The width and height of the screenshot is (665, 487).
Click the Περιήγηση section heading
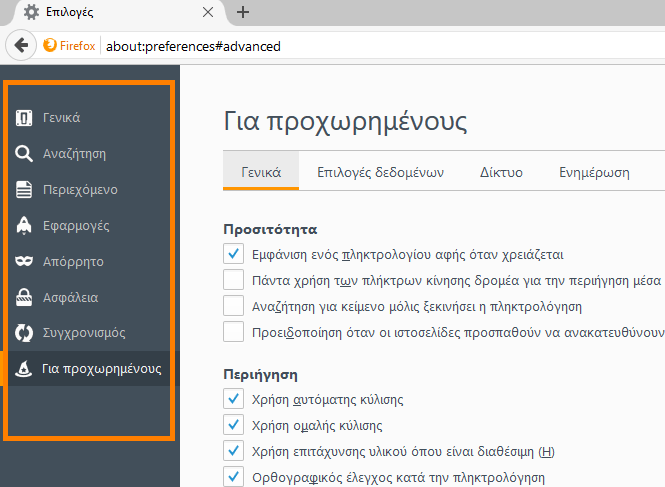260,375
